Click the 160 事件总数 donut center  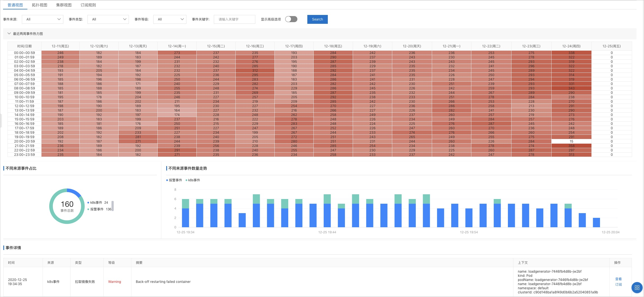click(x=67, y=206)
